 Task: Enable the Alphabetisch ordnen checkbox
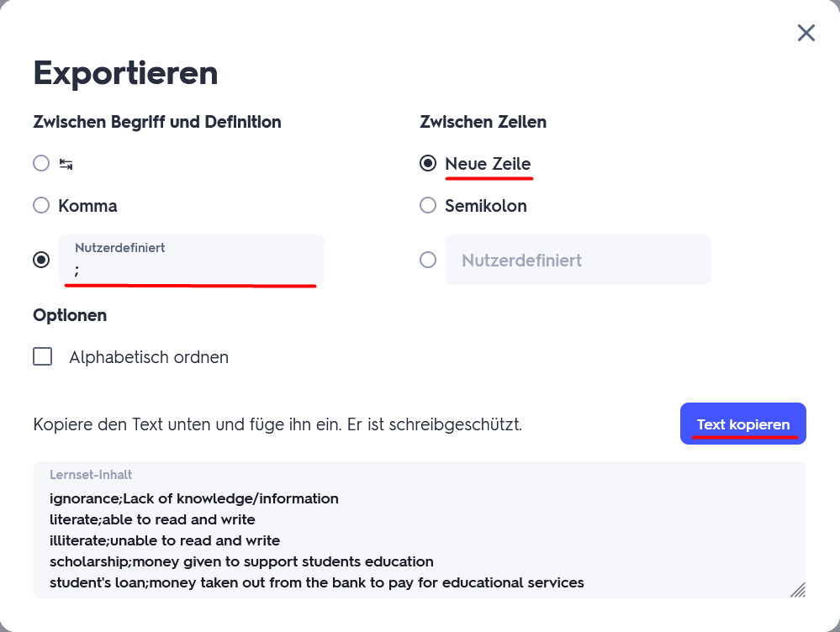click(43, 357)
